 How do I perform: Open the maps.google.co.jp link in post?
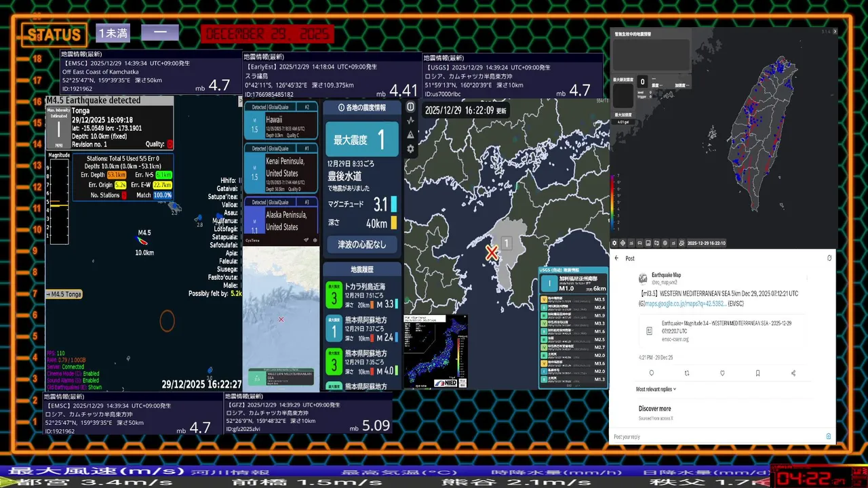pyautogui.click(x=686, y=304)
